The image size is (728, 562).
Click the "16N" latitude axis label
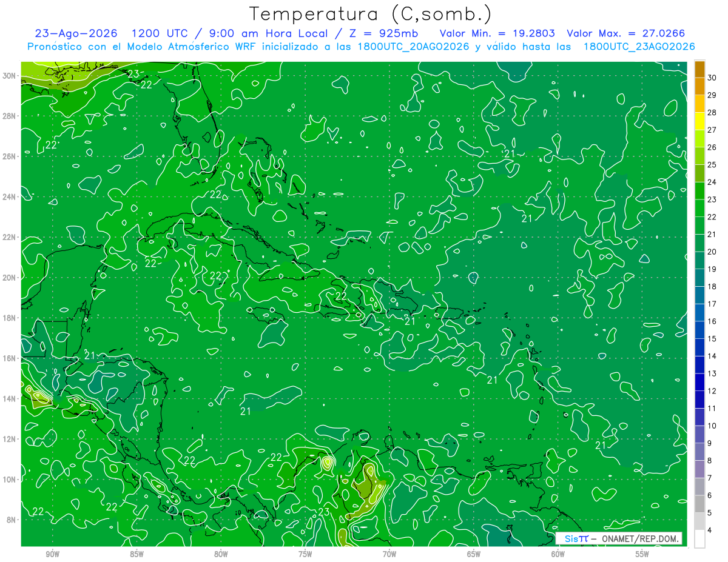[9, 358]
